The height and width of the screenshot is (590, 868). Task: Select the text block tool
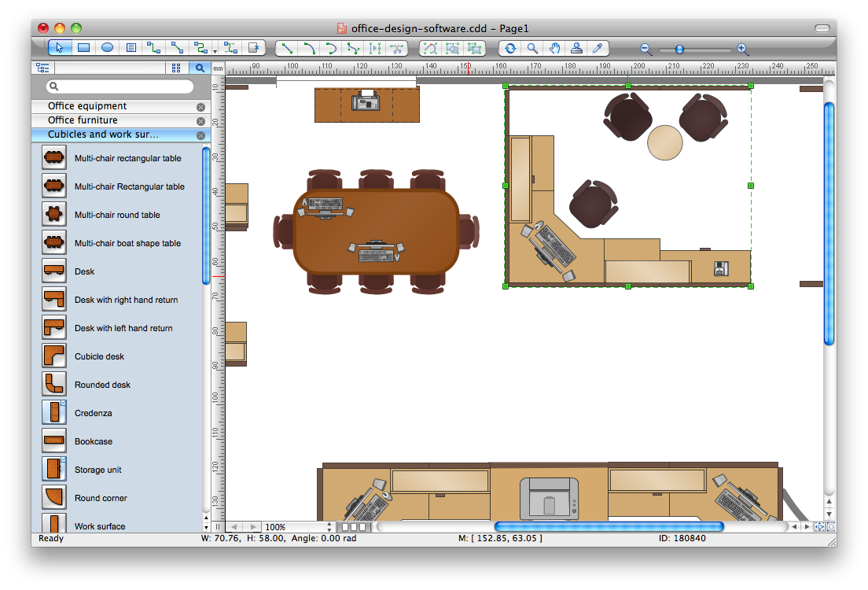(130, 48)
